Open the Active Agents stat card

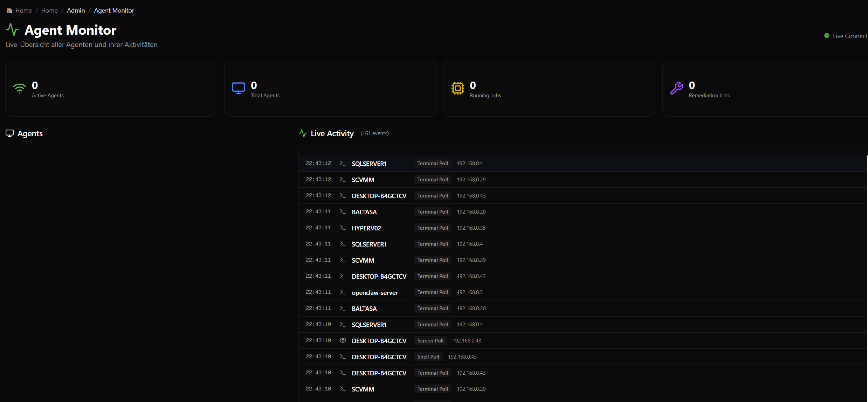tap(111, 88)
